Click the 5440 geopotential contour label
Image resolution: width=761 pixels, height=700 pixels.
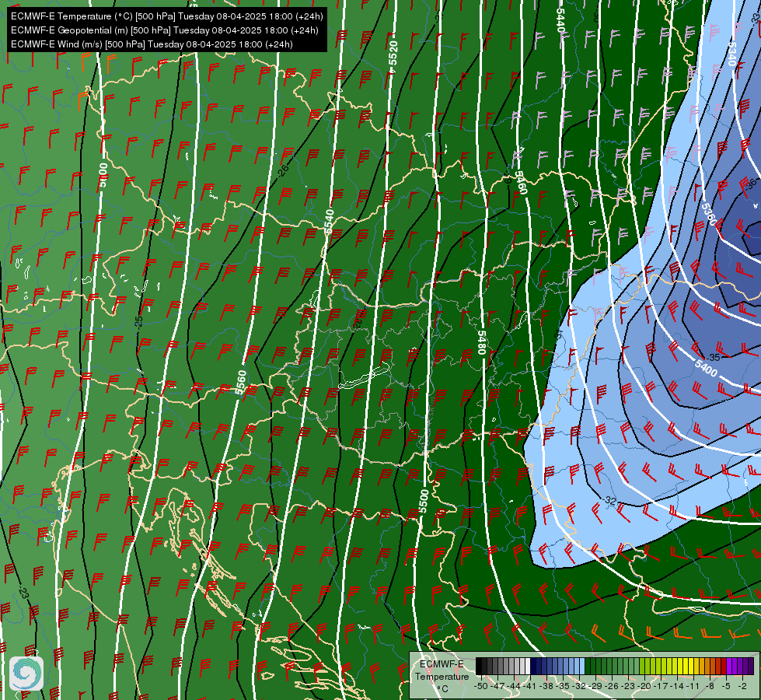tap(560, 20)
